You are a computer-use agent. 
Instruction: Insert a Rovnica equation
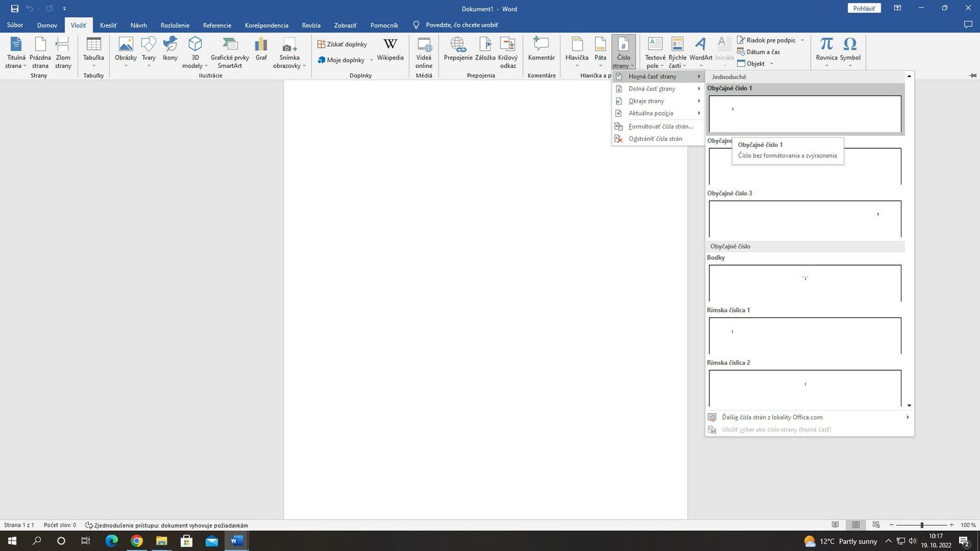tap(826, 53)
